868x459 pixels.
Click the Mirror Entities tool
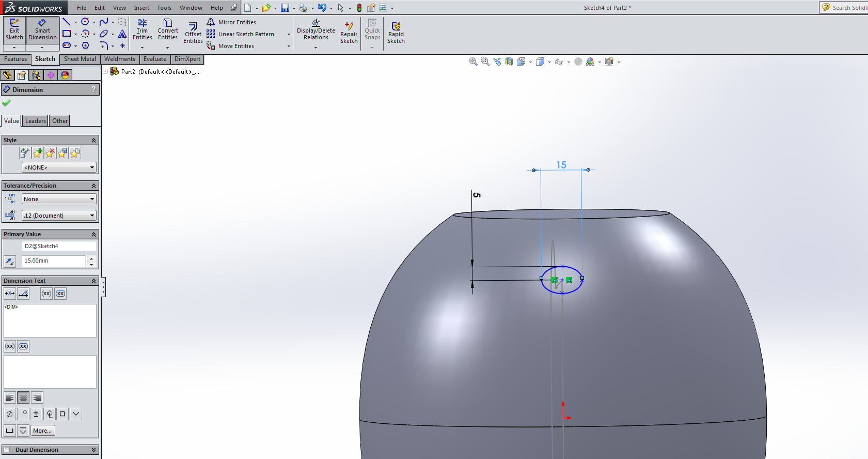pyautogui.click(x=231, y=22)
